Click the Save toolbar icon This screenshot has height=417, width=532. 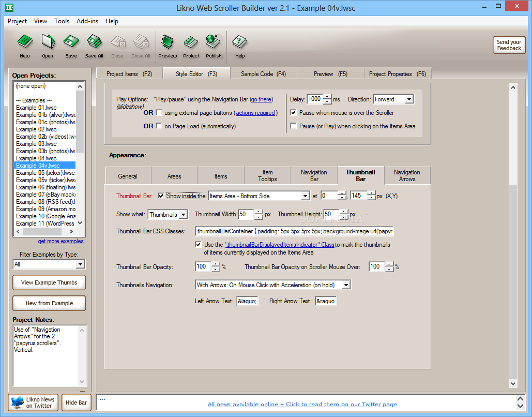point(71,41)
